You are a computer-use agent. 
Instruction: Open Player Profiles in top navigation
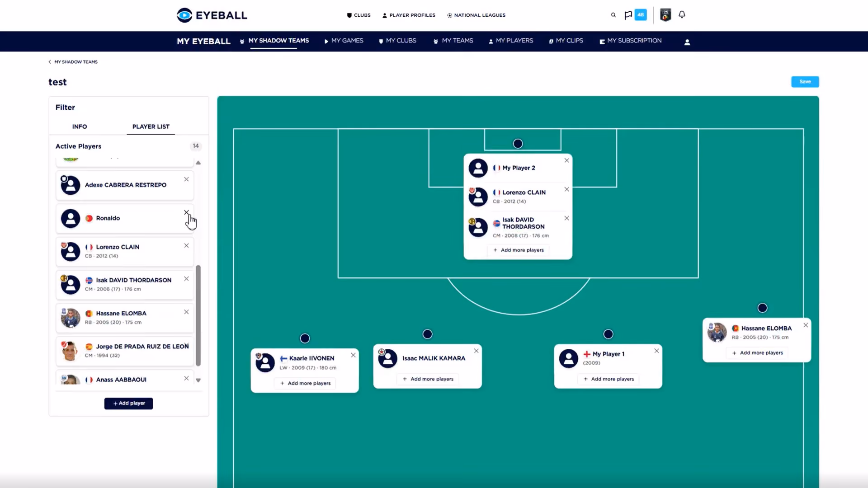409,15
